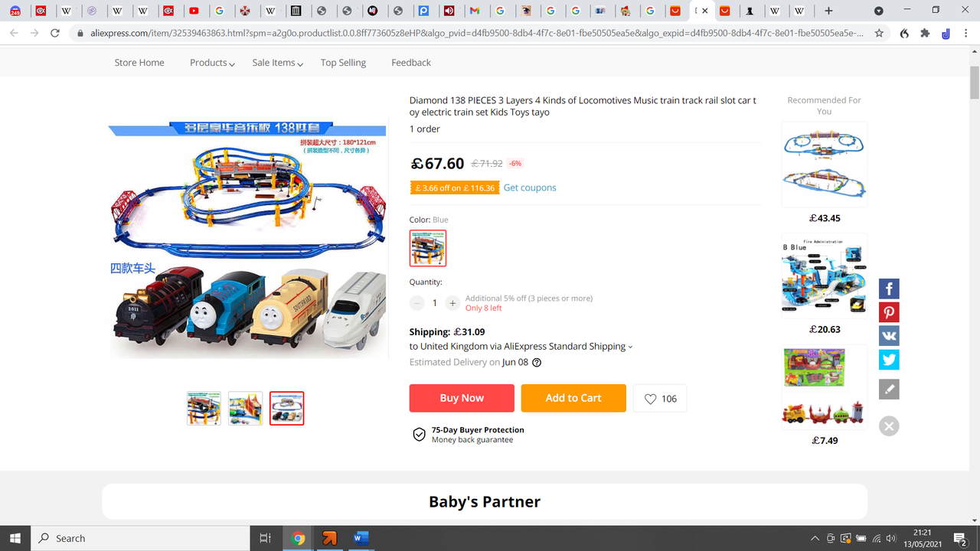The width and height of the screenshot is (980, 551).
Task: Open the Top Selling tab
Action: pos(343,63)
